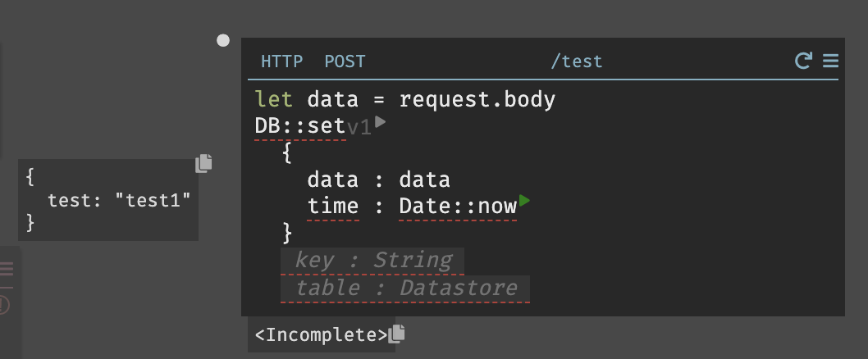Click the v1 version label after DB::set

[x=359, y=128]
